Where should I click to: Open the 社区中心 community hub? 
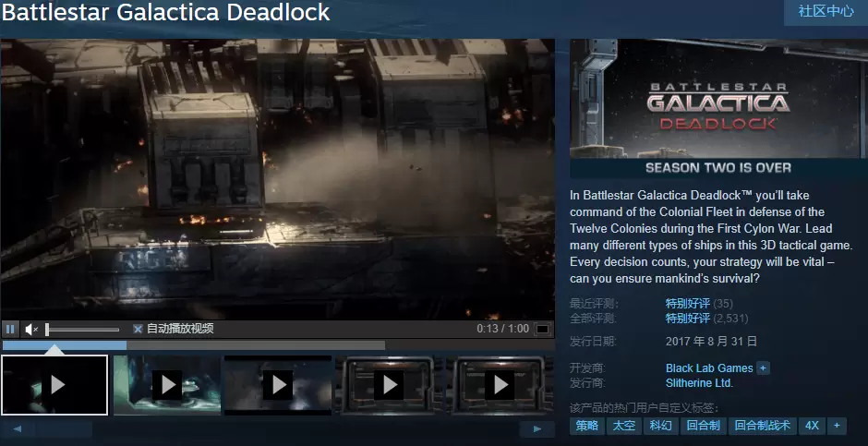point(826,12)
